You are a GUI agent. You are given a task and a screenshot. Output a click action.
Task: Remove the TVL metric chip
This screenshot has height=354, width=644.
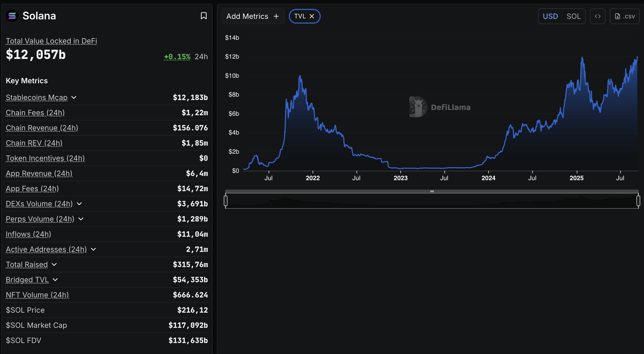pos(312,16)
